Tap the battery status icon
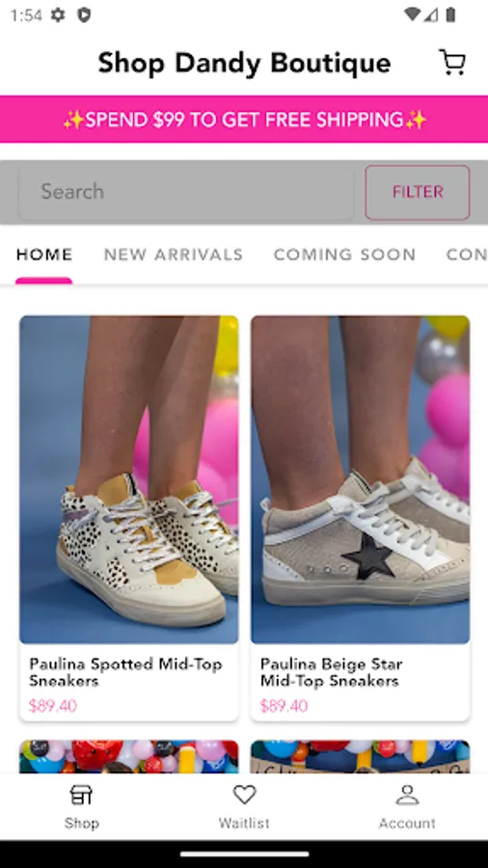Screen dimensions: 488x868 [x=451, y=14]
